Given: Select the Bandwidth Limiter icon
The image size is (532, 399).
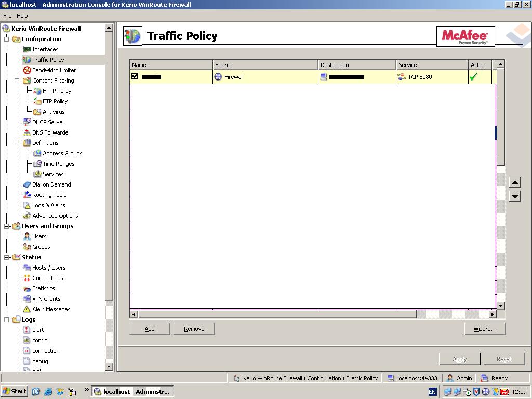Looking at the screenshot, I should (27, 70).
